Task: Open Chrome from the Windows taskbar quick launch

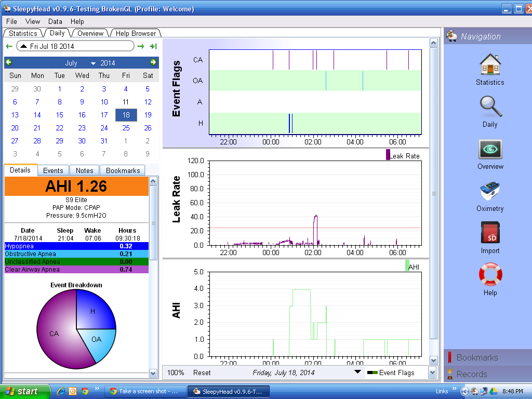Action: click(x=84, y=391)
